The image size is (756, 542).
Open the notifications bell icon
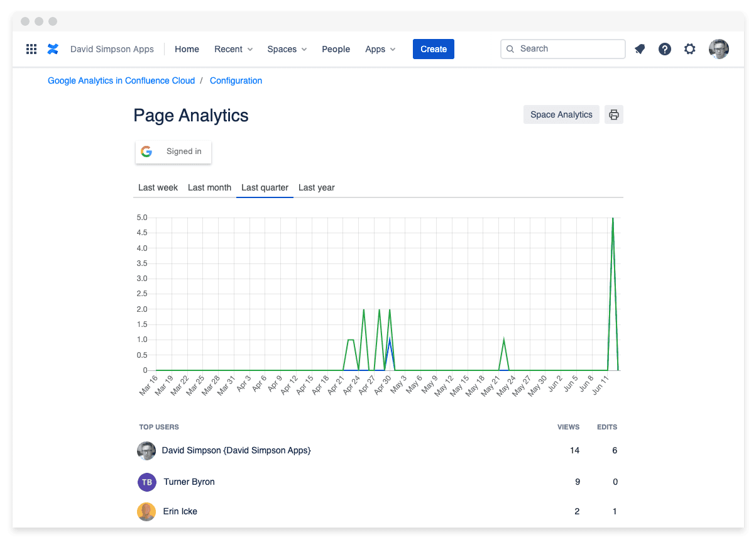(640, 49)
